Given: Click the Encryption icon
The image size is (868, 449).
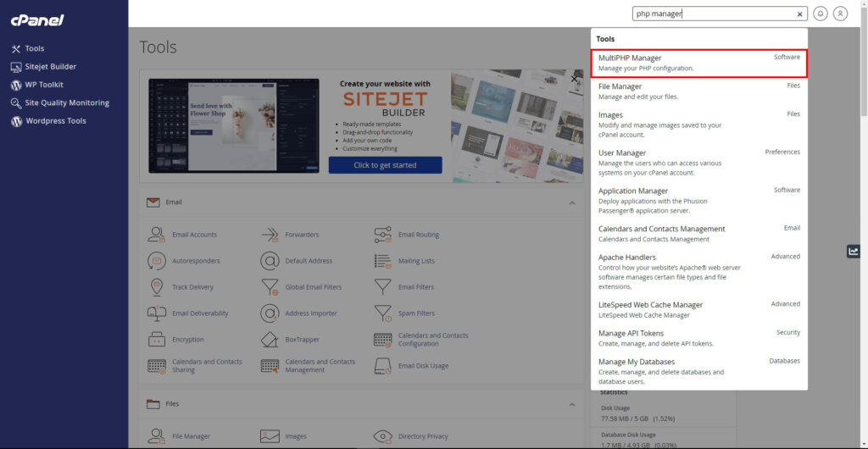Looking at the screenshot, I should click(157, 340).
